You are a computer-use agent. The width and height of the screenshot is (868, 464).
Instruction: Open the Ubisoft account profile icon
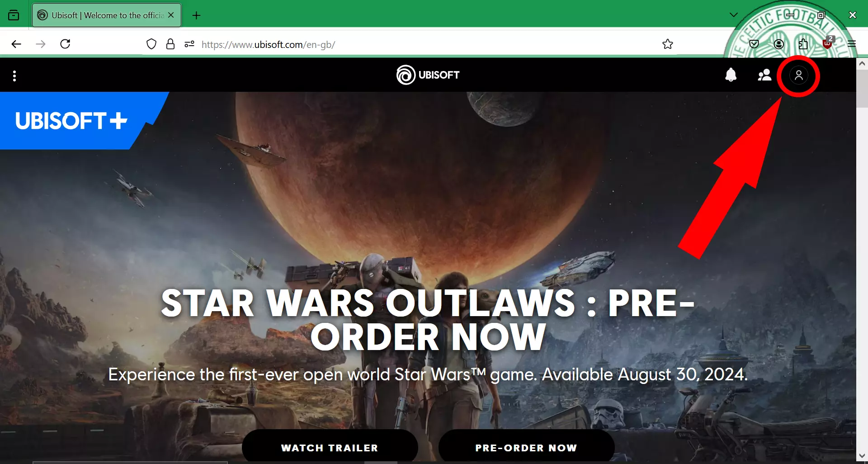pos(798,75)
